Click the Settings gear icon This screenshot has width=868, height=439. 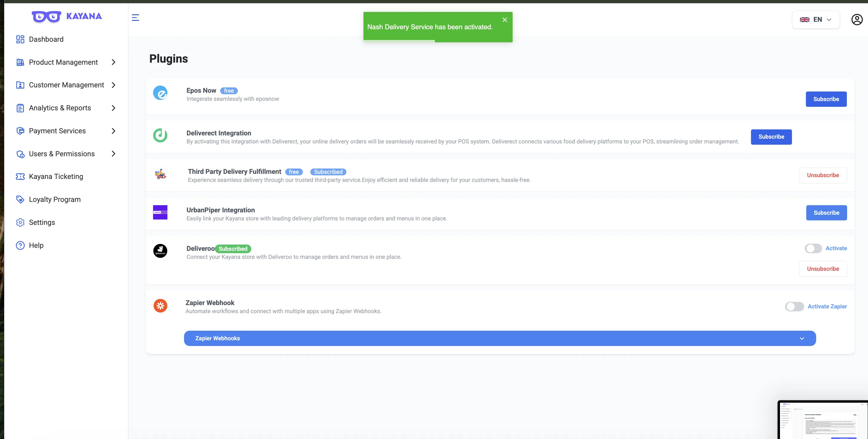click(20, 222)
